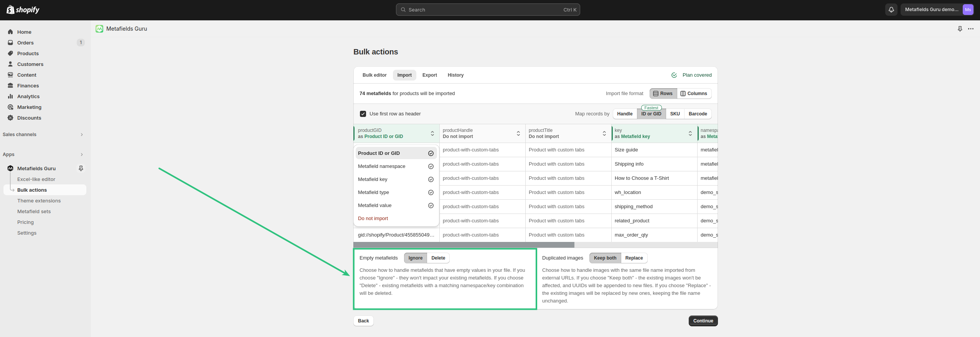Click the Home icon in sidebar
Screen dimensions: 980x337
(x=10, y=32)
